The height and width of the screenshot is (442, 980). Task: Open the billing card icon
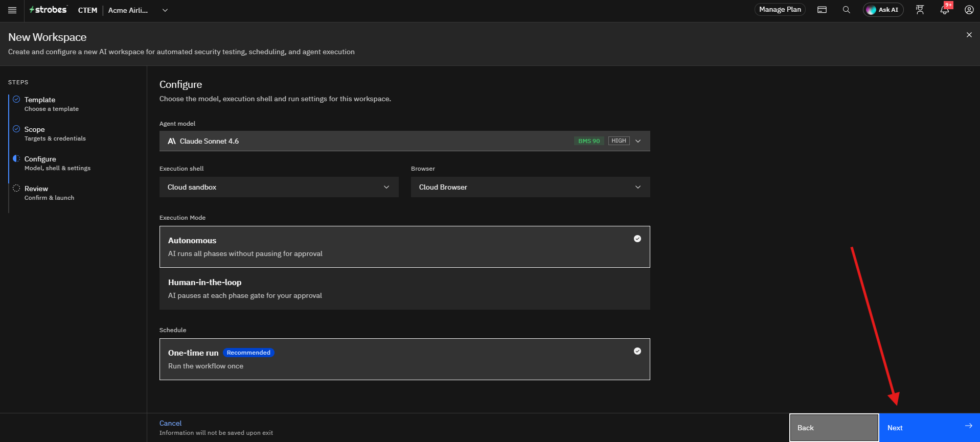(822, 10)
